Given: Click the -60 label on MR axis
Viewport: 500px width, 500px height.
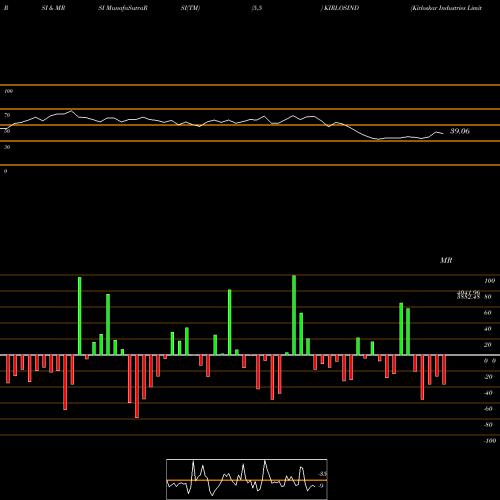Looking at the screenshot, I should (488, 409).
